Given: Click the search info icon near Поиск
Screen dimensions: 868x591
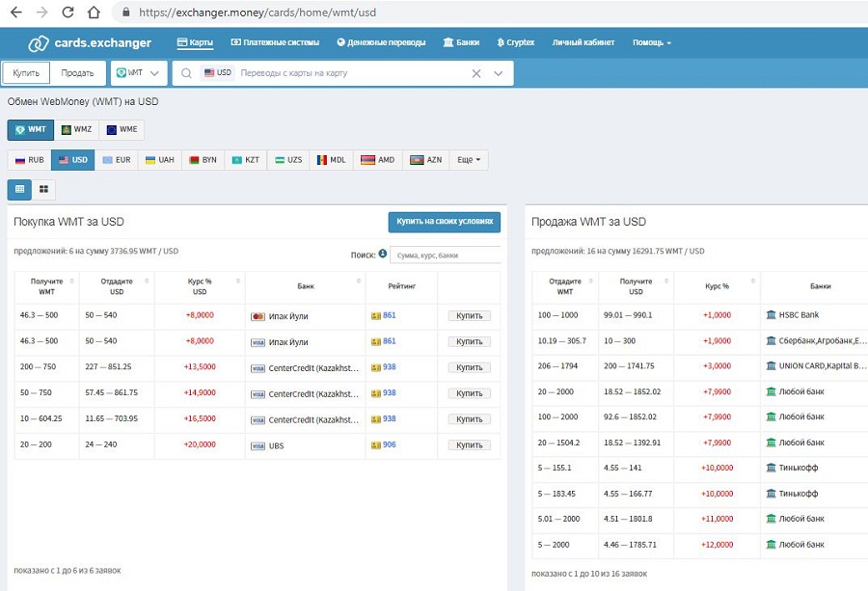Looking at the screenshot, I should [x=383, y=254].
